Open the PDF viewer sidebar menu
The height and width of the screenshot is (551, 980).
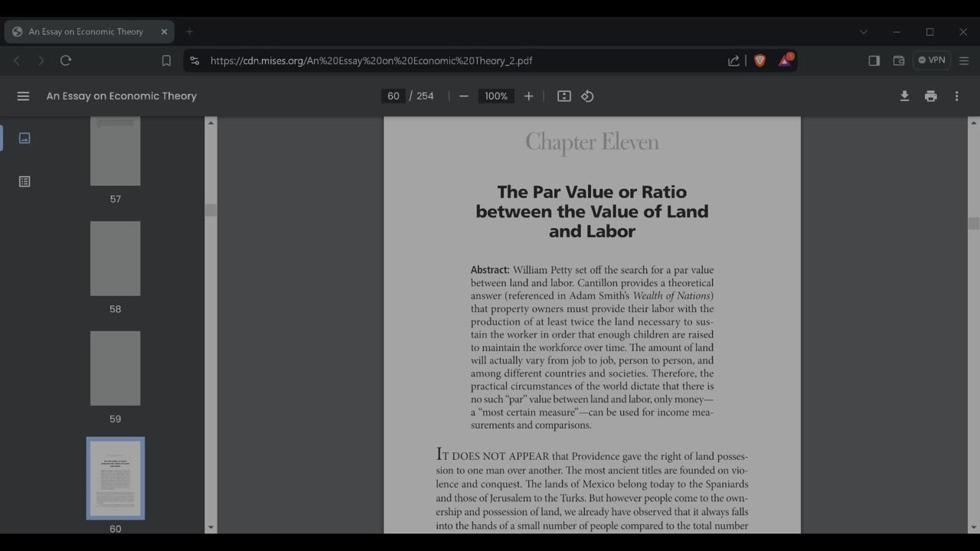pos(23,96)
